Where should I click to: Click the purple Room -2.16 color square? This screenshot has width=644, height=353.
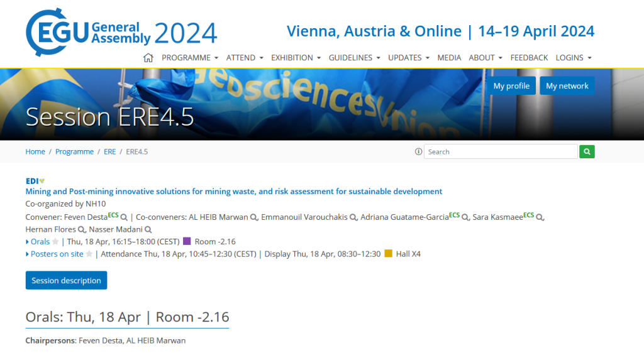[187, 242]
